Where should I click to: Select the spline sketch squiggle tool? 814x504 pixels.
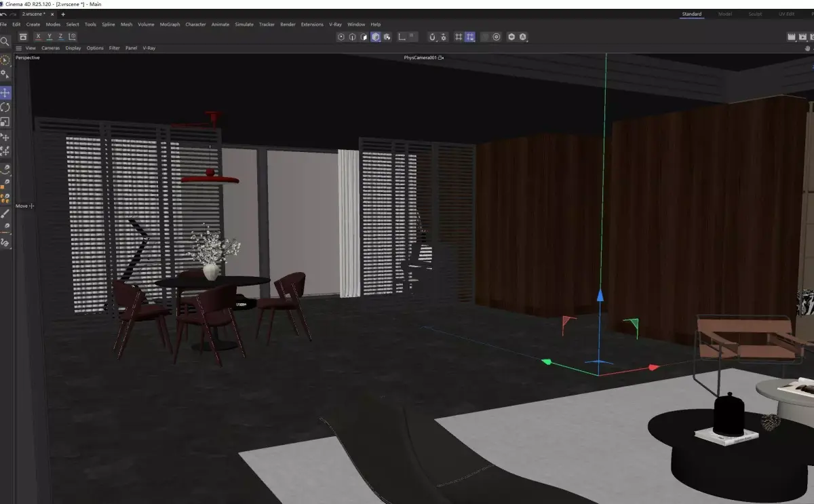coord(5,242)
